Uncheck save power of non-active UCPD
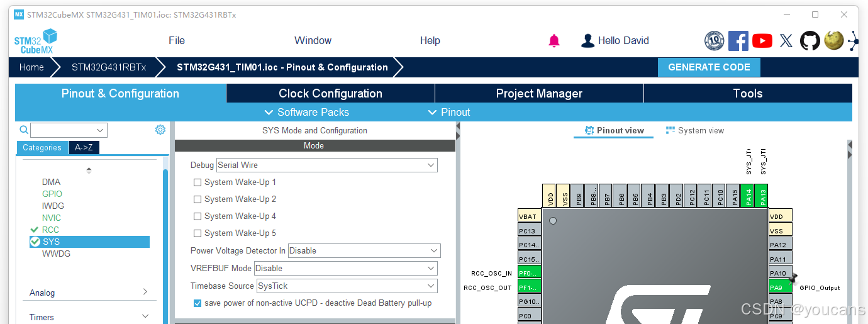Image resolution: width=868 pixels, height=324 pixels. click(198, 303)
